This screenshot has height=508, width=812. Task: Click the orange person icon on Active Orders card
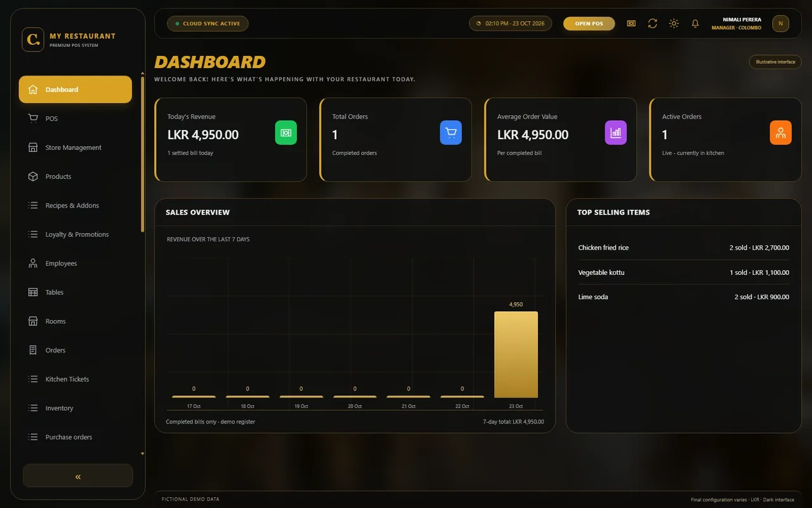(x=781, y=133)
